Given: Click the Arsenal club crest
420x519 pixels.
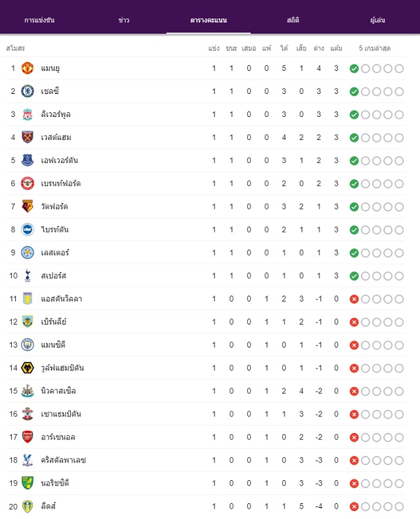Looking at the screenshot, I should (x=28, y=437).
